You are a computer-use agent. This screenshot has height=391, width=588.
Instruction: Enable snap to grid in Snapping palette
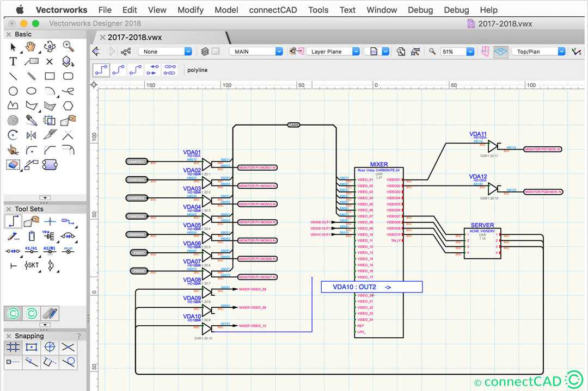point(13,347)
